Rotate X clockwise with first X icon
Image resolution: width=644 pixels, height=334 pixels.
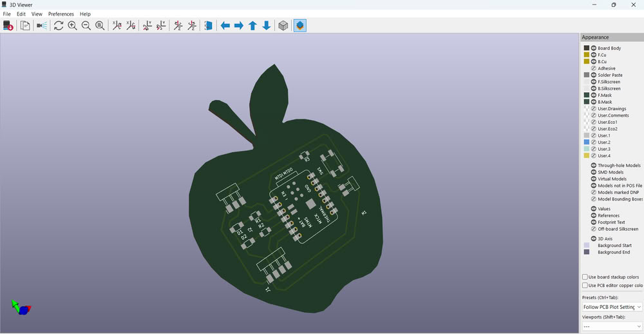117,26
